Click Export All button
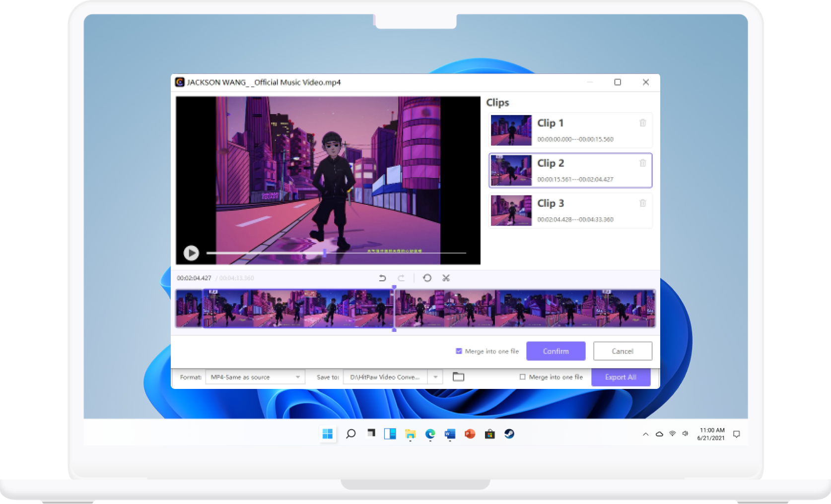Screen dimensions: 831x504 621,377
